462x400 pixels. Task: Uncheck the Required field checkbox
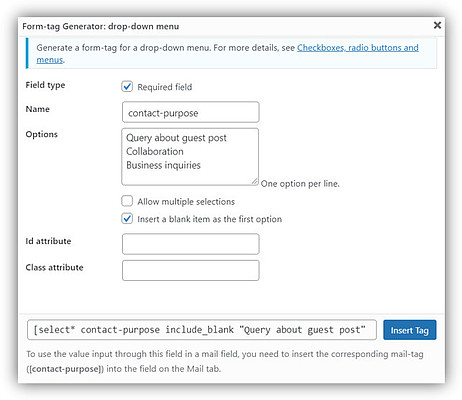(x=127, y=87)
